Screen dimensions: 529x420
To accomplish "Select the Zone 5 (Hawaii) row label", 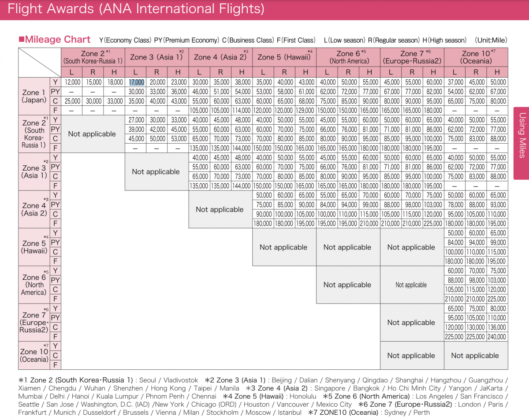I will 34,247.
